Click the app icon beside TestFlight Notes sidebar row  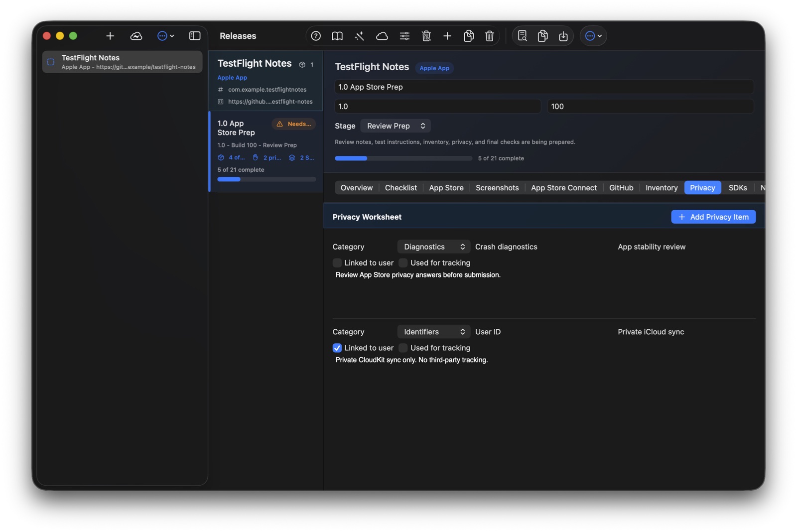(x=51, y=62)
